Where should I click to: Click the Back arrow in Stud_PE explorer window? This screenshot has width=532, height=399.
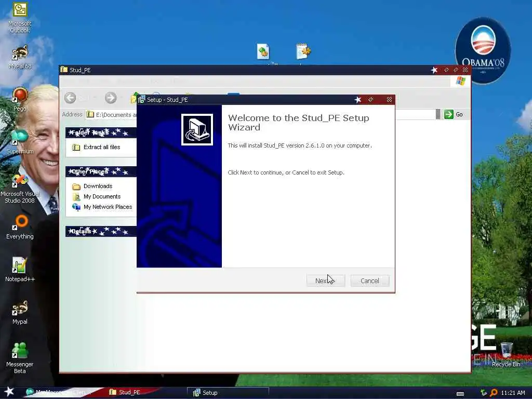(x=70, y=98)
